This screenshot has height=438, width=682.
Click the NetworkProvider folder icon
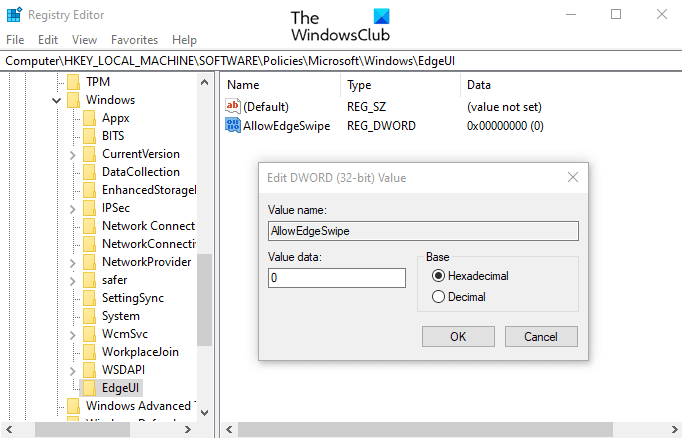90,262
